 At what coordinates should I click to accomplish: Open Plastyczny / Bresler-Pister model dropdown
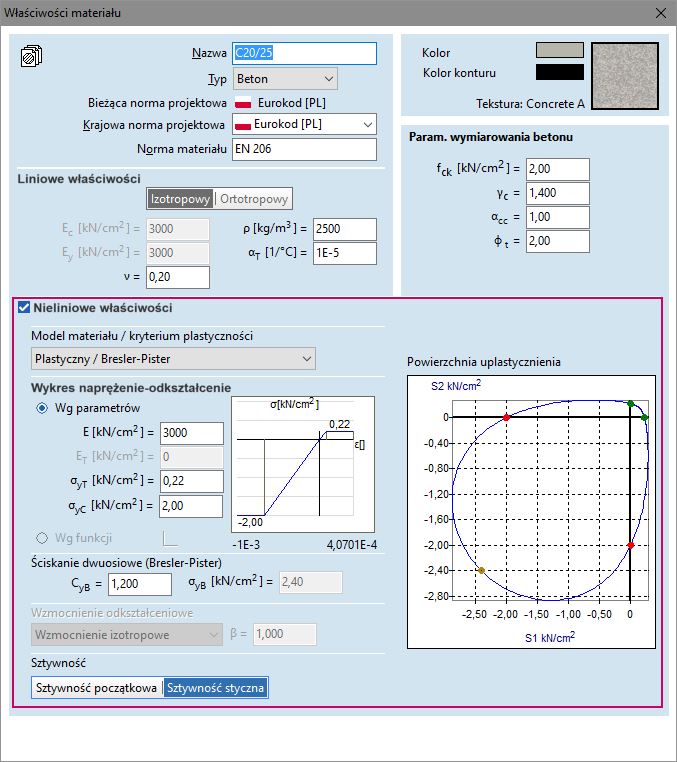pyautogui.click(x=173, y=358)
